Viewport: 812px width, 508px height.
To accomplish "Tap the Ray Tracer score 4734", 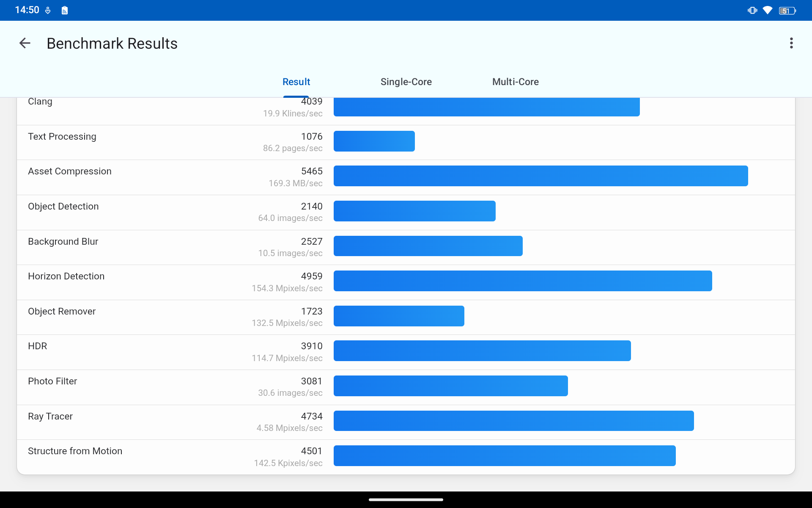I will click(312, 416).
